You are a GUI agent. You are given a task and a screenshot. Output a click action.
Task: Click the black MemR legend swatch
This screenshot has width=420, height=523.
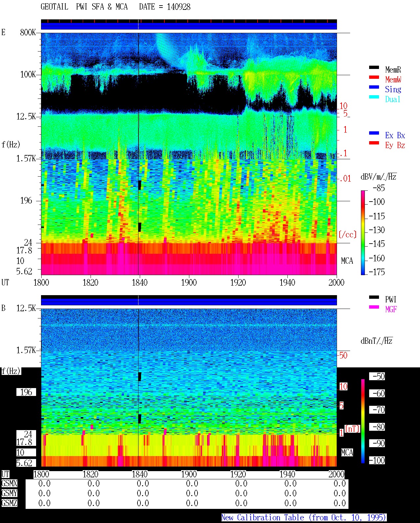coord(374,67)
